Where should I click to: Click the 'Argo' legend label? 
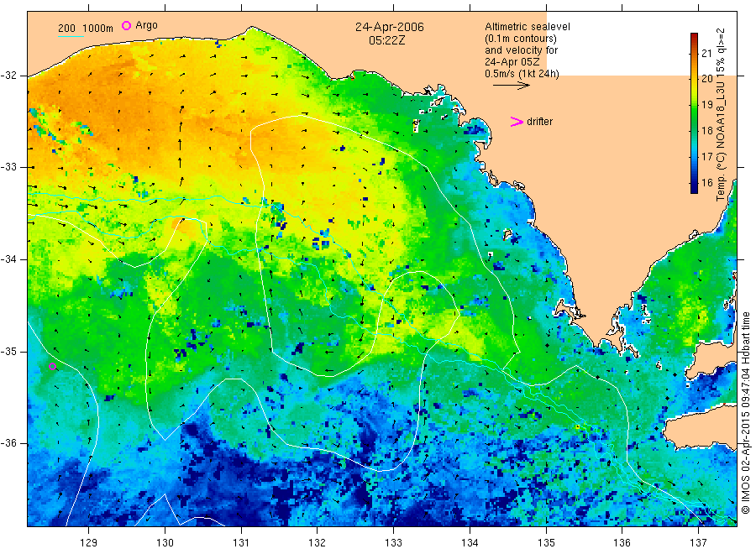(x=146, y=25)
